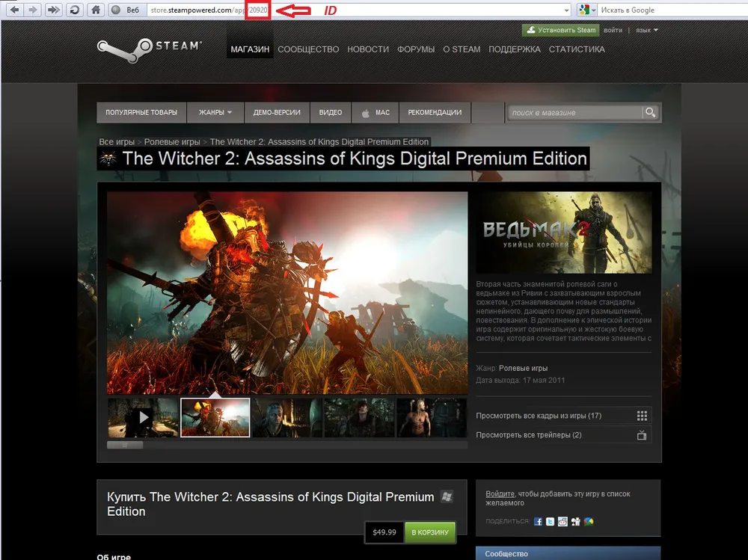Reload the page with the refresh icon

(74, 10)
